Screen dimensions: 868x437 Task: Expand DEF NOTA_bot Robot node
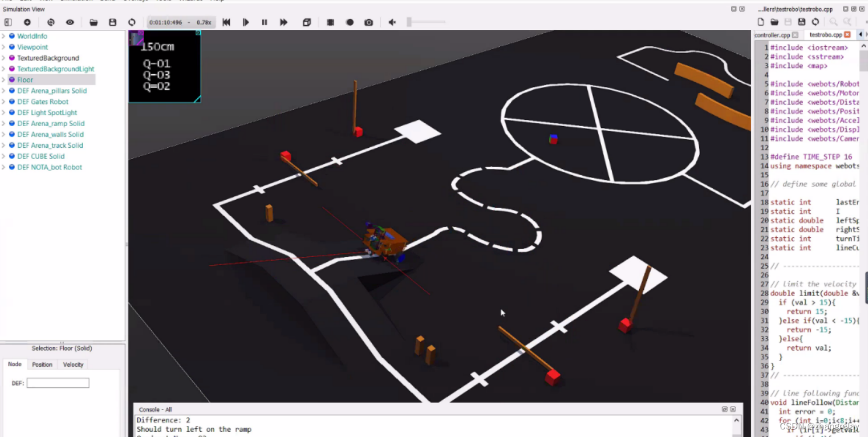[x=4, y=167]
